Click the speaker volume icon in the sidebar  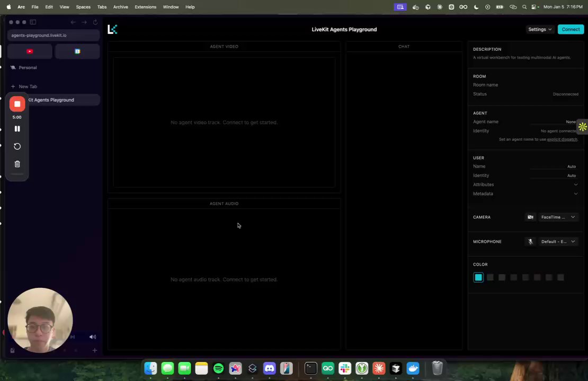click(x=93, y=337)
